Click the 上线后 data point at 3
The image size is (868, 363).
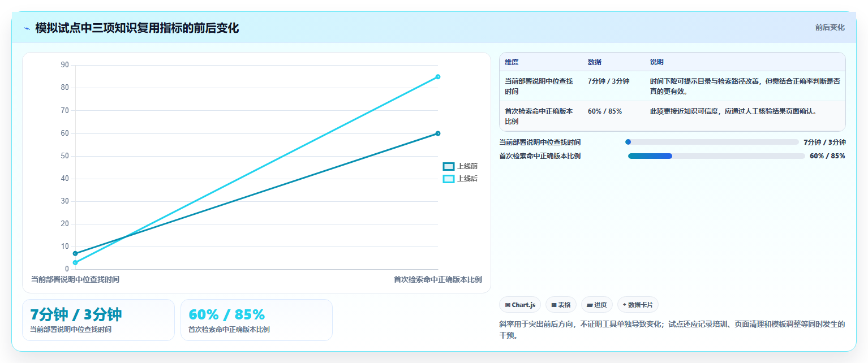coord(75,262)
